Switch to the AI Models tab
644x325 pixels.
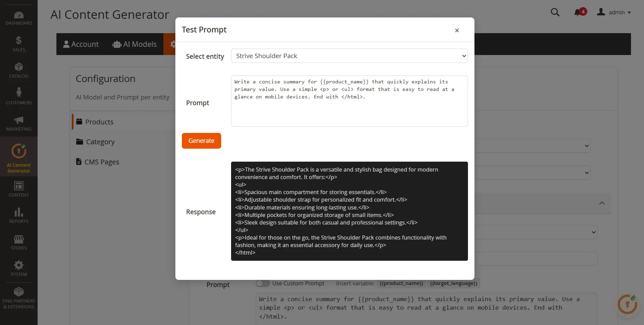[135, 44]
